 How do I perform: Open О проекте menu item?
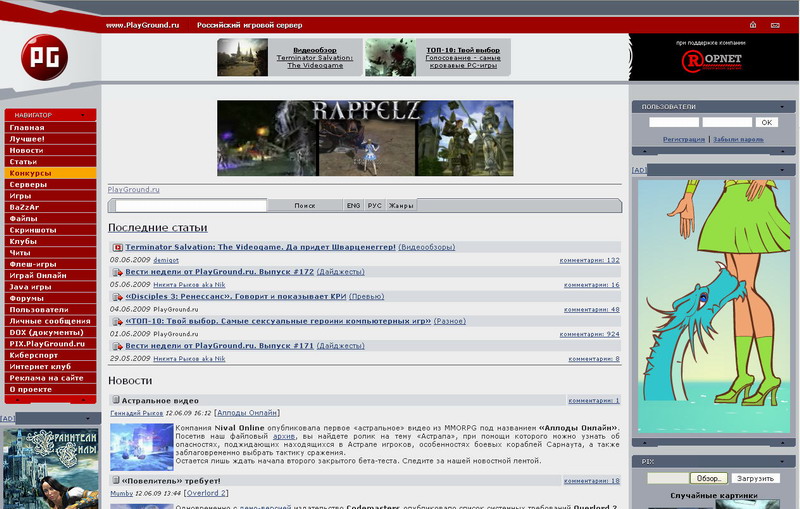[51, 389]
